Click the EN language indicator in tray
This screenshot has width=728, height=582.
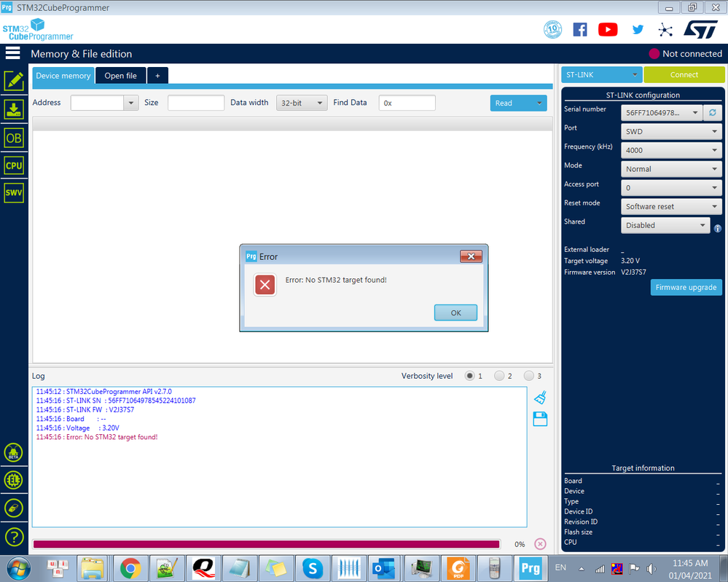point(560,567)
